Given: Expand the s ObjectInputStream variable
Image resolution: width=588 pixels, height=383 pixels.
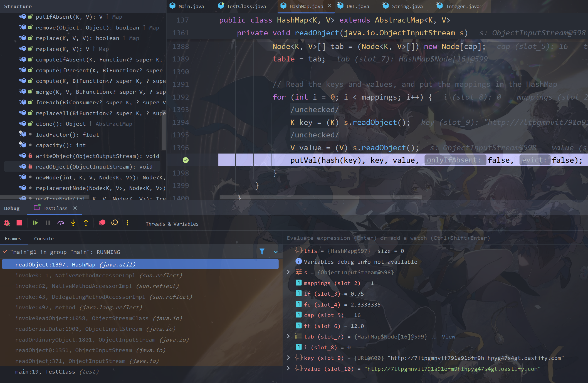Looking at the screenshot, I should click(x=288, y=272).
